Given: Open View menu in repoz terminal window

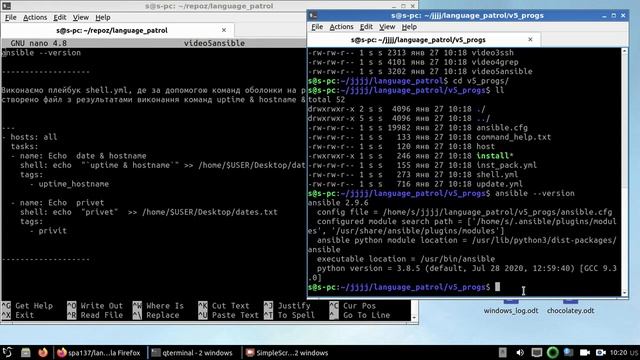Looking at the screenshot, I should pos(80,18).
